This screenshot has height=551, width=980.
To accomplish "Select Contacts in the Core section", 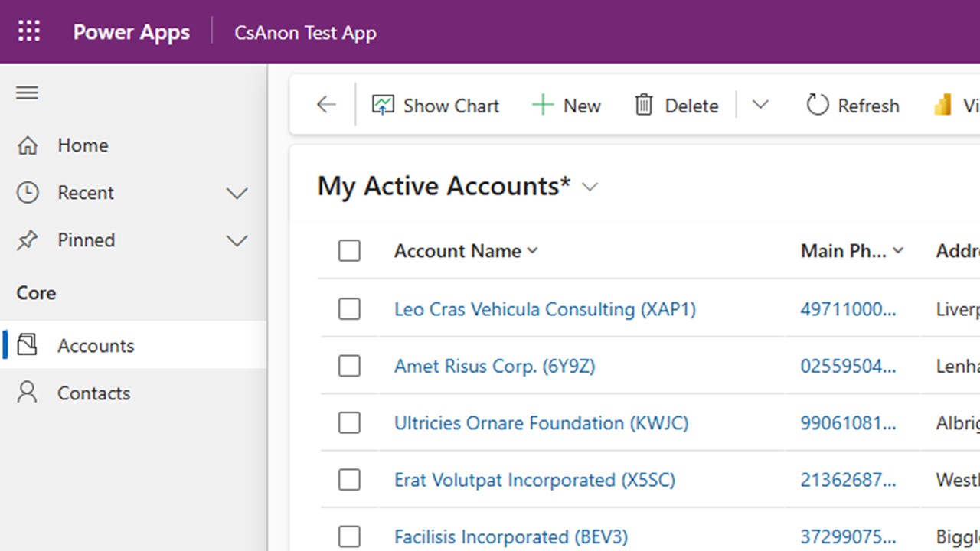I will tap(133, 393).
